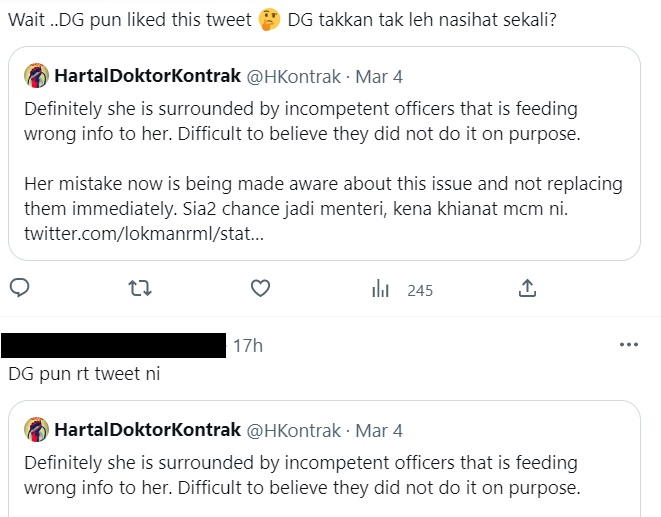Like the tweet with the heart icon
Screen dimensions: 661x517
pyautogui.click(x=260, y=289)
